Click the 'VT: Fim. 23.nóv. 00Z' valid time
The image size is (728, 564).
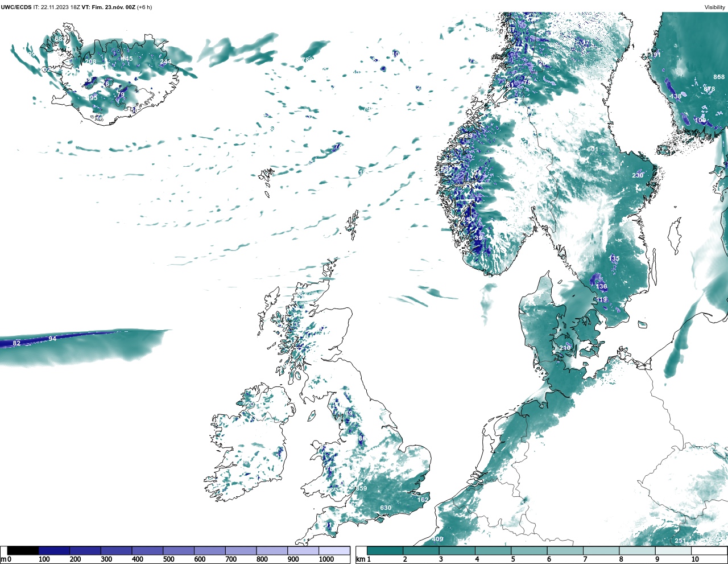click(108, 7)
